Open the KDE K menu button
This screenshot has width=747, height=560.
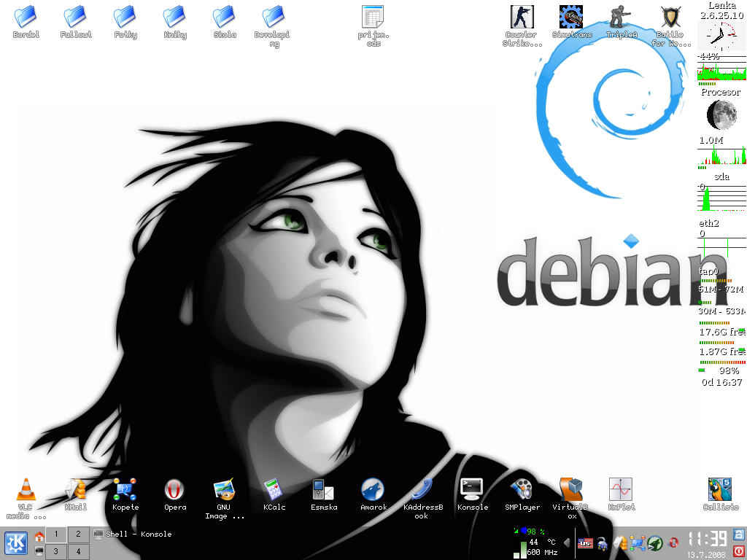point(16,544)
